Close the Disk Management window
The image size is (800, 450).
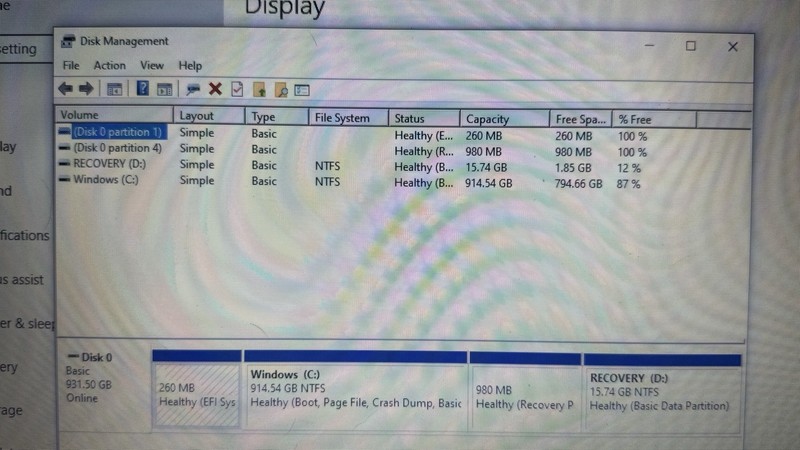pos(733,46)
